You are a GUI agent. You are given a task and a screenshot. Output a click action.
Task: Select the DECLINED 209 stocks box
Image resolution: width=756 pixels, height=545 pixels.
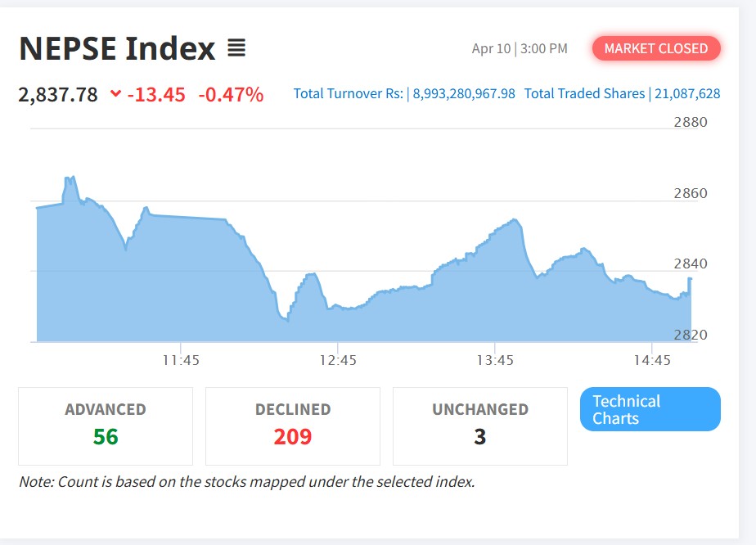pos(293,426)
